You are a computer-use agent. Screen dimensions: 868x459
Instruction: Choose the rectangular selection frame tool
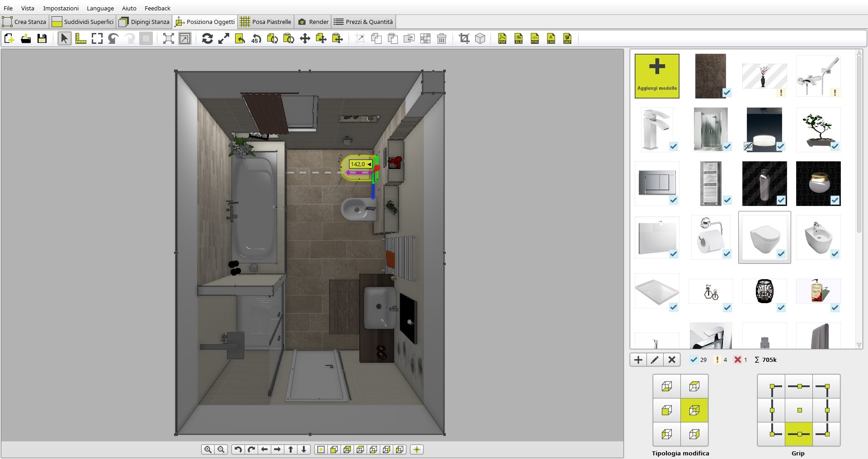click(x=97, y=39)
